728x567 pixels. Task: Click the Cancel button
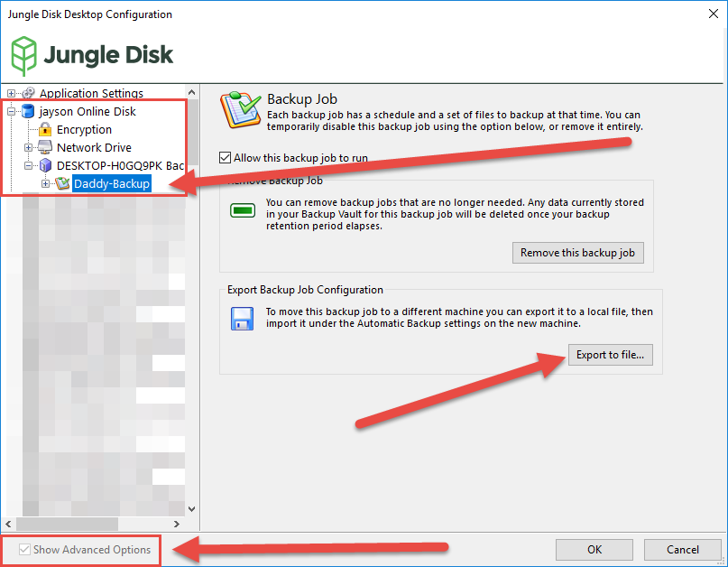[683, 550]
